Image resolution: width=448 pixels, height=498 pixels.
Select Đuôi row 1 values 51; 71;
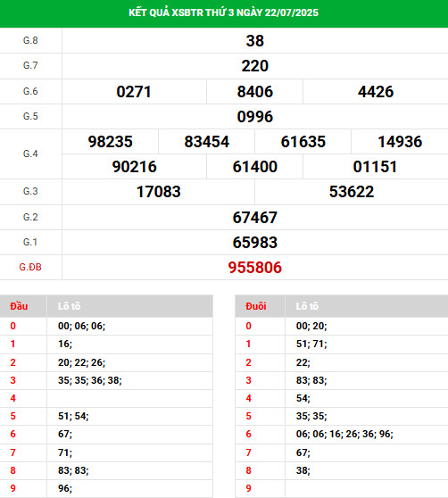pyautogui.click(x=311, y=344)
